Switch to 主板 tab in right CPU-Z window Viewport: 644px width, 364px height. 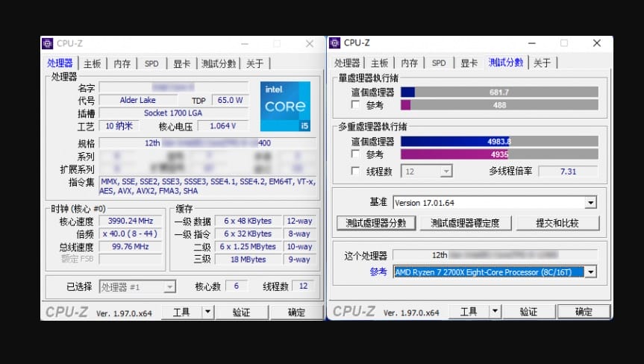point(379,63)
